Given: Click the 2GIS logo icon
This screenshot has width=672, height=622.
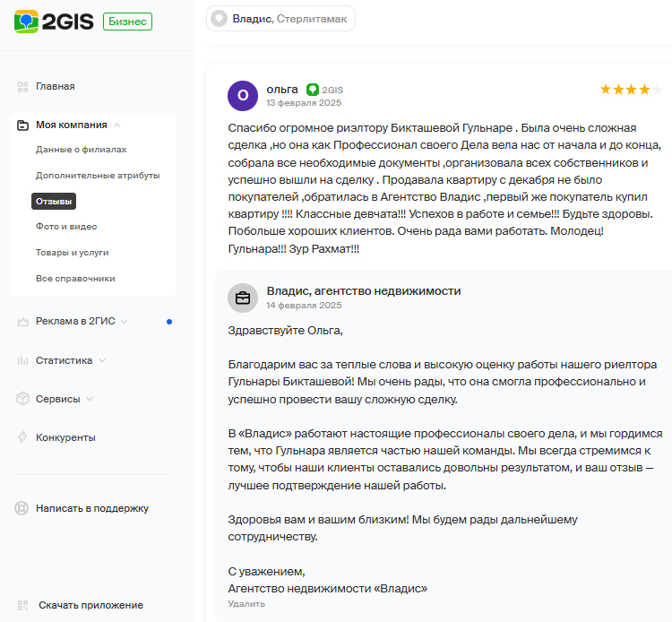Looking at the screenshot, I should point(26,22).
